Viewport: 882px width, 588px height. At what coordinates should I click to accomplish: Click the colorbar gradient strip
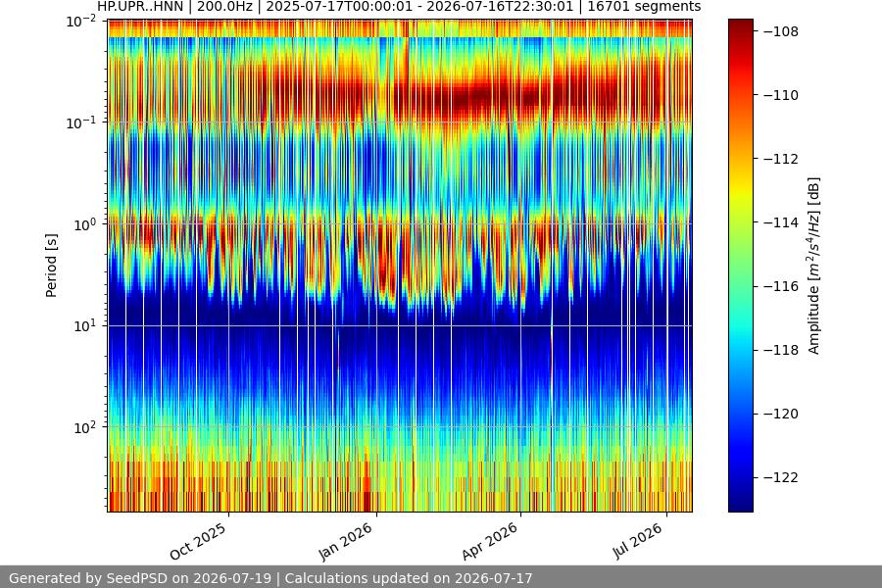(740, 266)
